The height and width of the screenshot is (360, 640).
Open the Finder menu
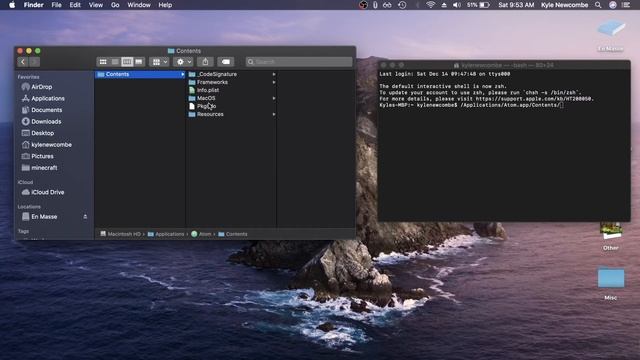pos(33,5)
